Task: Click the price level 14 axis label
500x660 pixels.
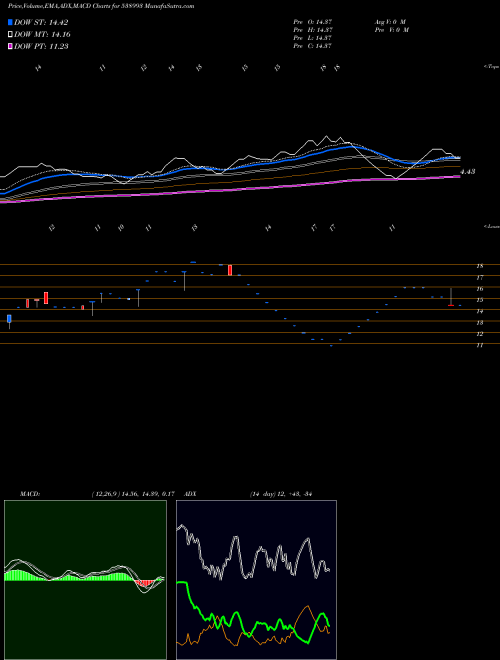Action: 479,311
